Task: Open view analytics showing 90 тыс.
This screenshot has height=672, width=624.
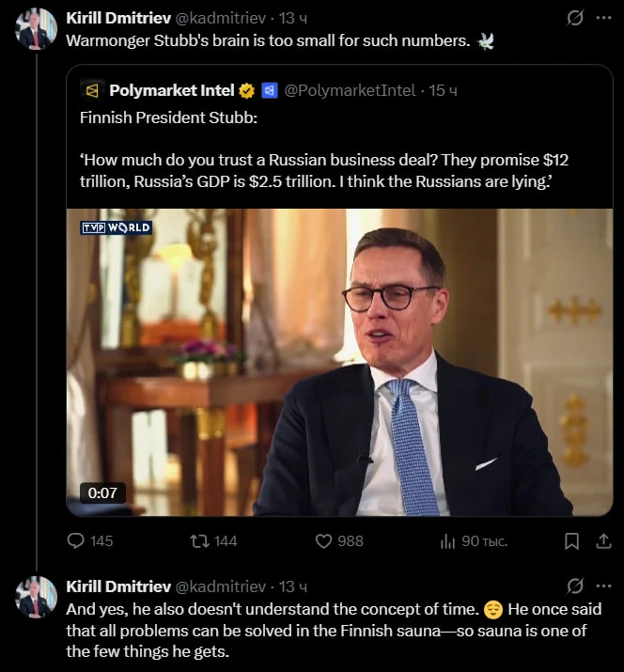Action: 448,540
